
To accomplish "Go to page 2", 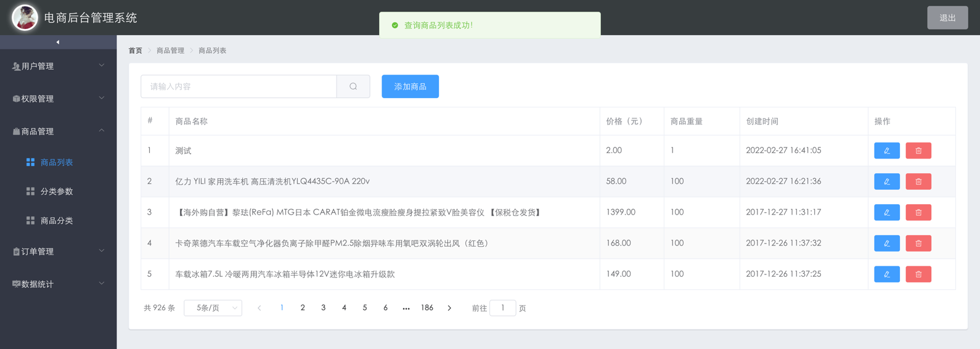I will pos(303,308).
